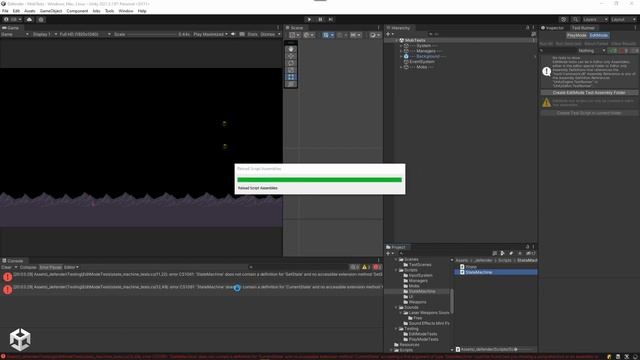Viewport: 640px width, 360px height.
Task: Click the Add plus icon in Hierarchy
Action: point(389,34)
